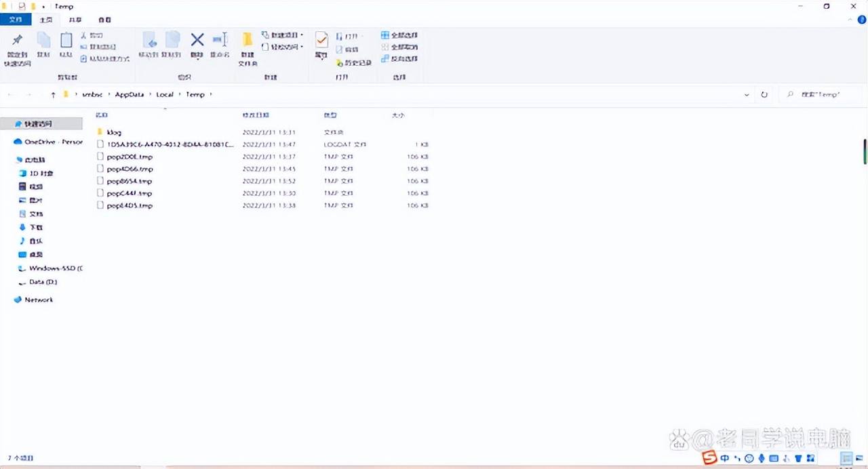The image size is (868, 469).
Task: Click the Select none icon
Action: (384, 47)
